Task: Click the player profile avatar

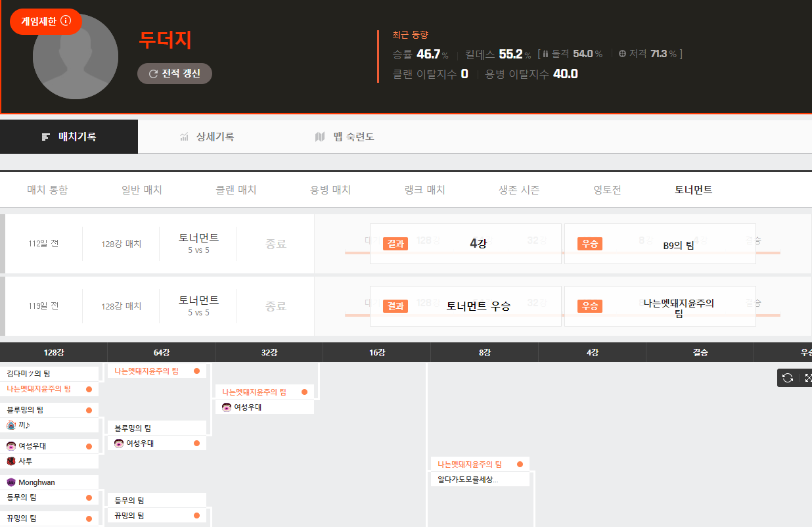Action: (x=75, y=57)
